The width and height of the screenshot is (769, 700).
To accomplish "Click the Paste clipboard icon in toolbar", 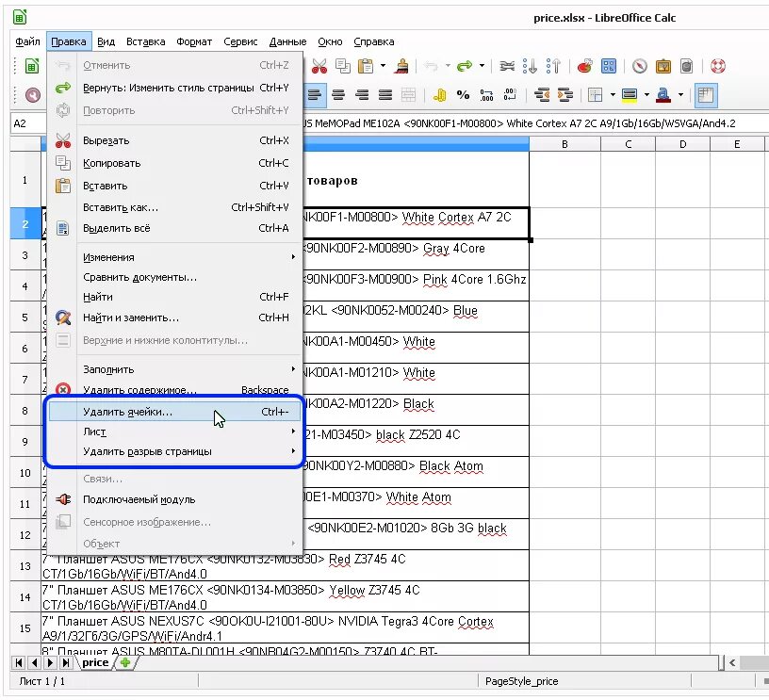I will click(366, 66).
